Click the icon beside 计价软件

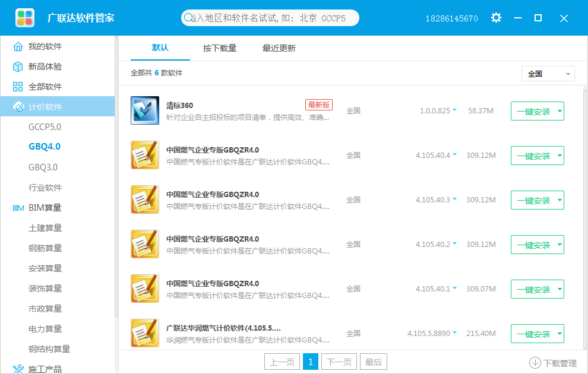[18, 107]
